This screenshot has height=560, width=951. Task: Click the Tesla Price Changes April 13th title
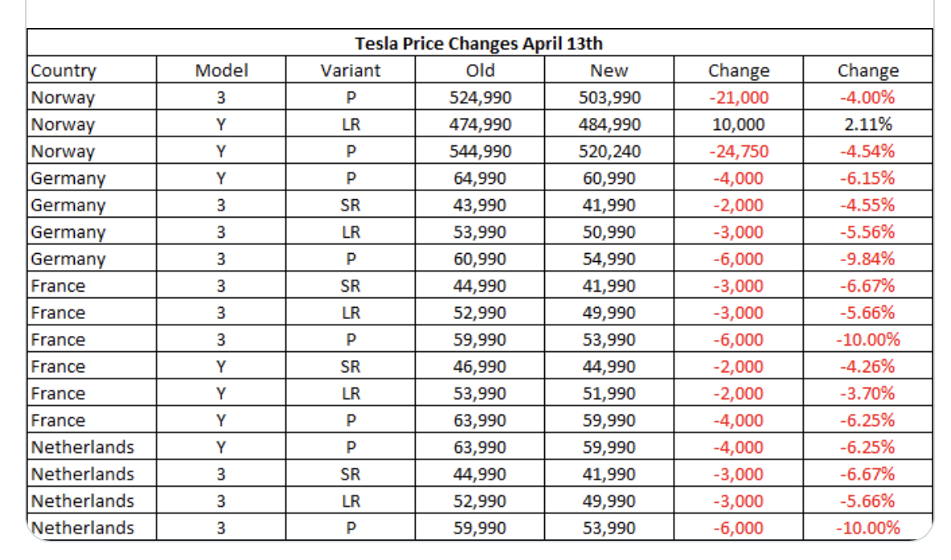(x=478, y=43)
